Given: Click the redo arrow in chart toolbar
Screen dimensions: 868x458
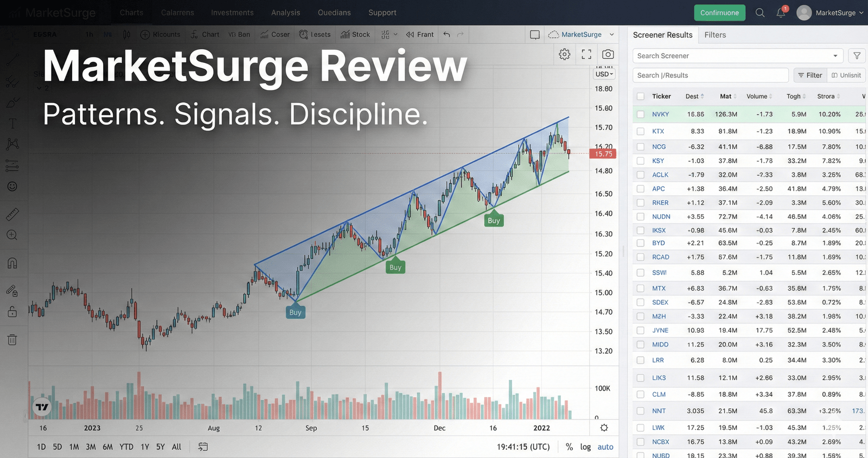Looking at the screenshot, I should pyautogui.click(x=461, y=34).
